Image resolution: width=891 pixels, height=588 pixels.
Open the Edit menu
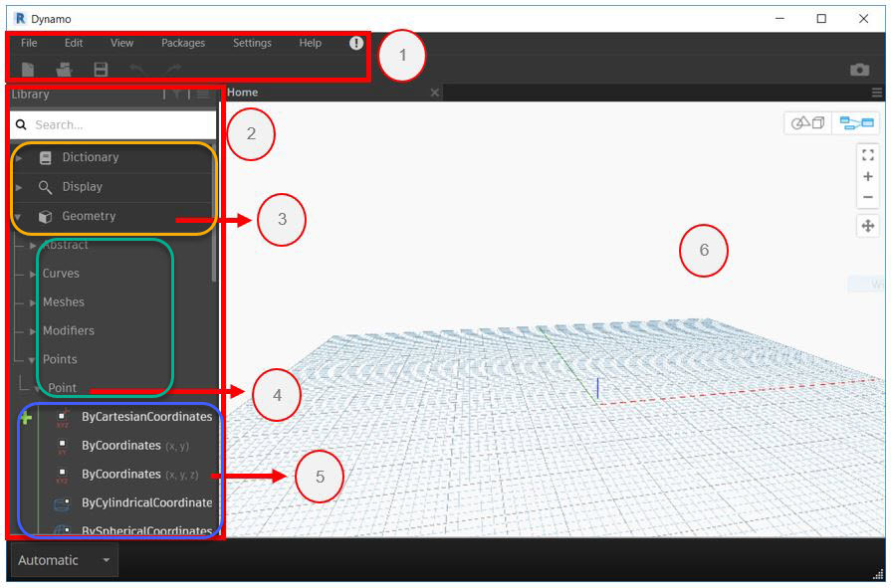coord(74,43)
